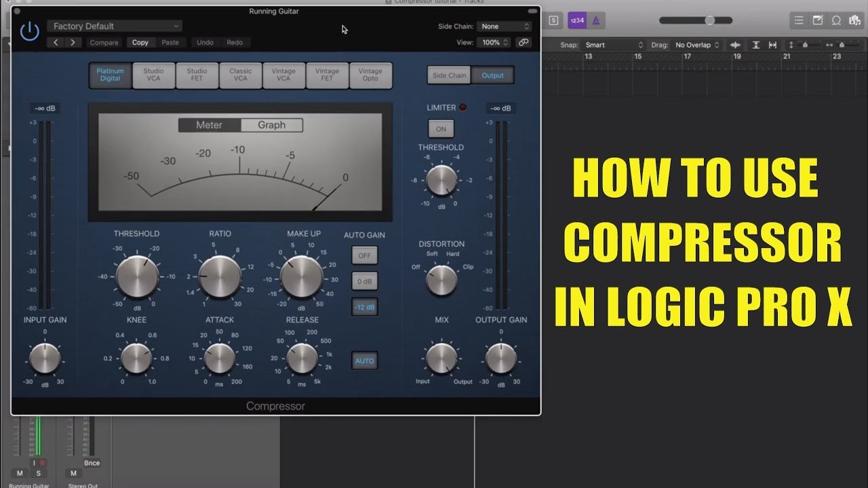Select the Vintage Opto compressor model
868x488 pixels.
[x=370, y=75]
